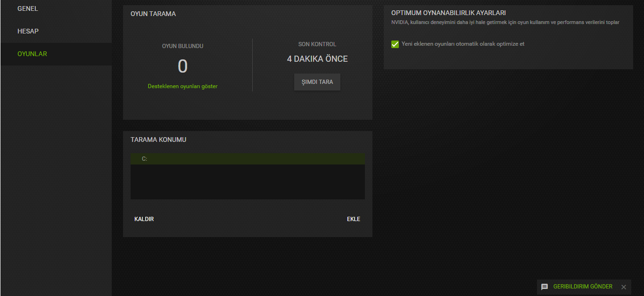Viewport: 644px width, 296px height.
Task: Click the '4 DAKIKA ÖNCE' last check text
Action: click(x=317, y=59)
